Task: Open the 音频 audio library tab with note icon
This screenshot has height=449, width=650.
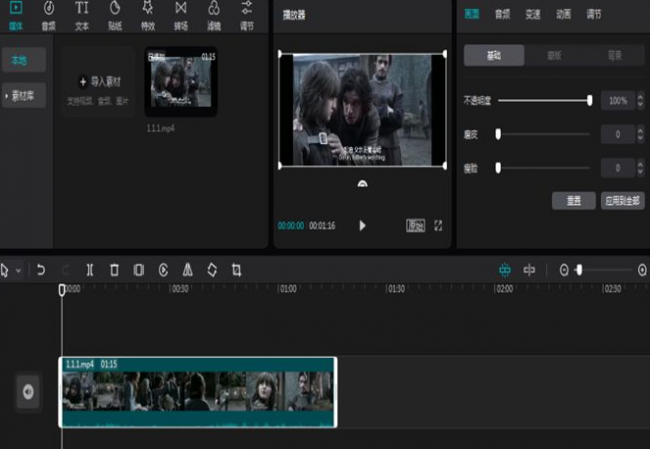Action: click(49, 15)
